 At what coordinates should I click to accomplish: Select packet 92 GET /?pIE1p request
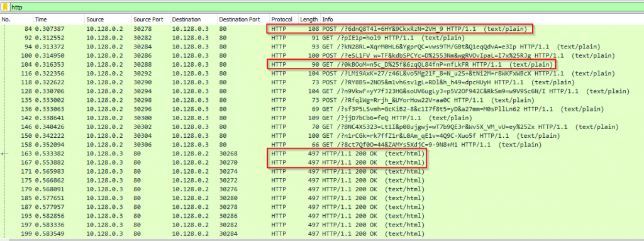322,38
